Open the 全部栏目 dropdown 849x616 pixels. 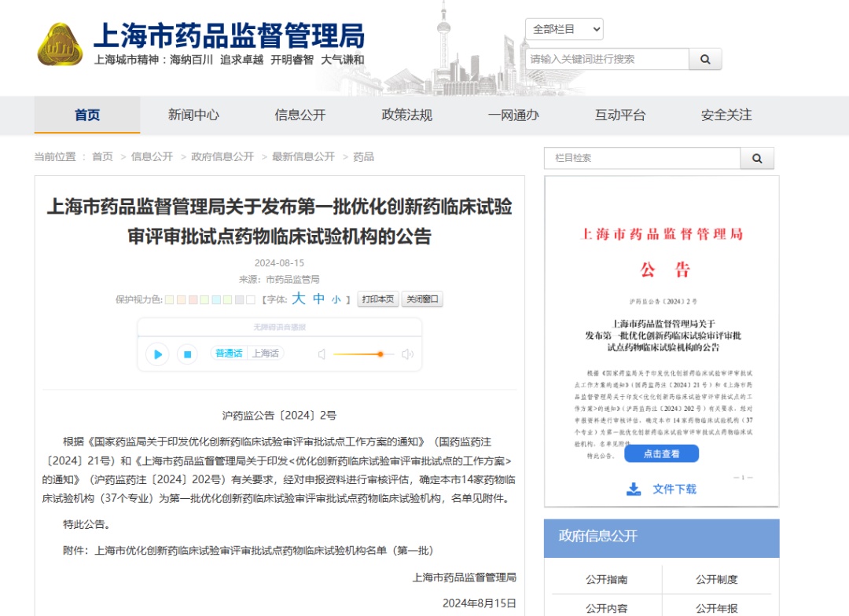564,29
